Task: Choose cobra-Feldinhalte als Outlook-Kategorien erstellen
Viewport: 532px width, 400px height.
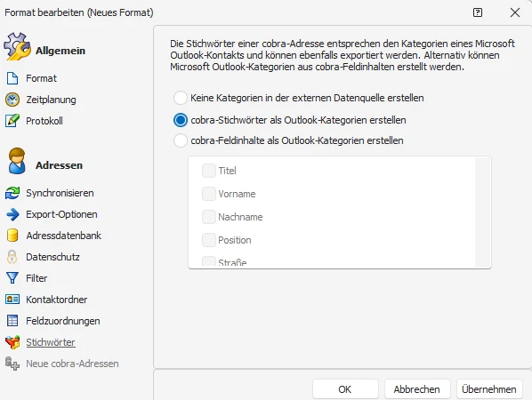Action: click(181, 140)
